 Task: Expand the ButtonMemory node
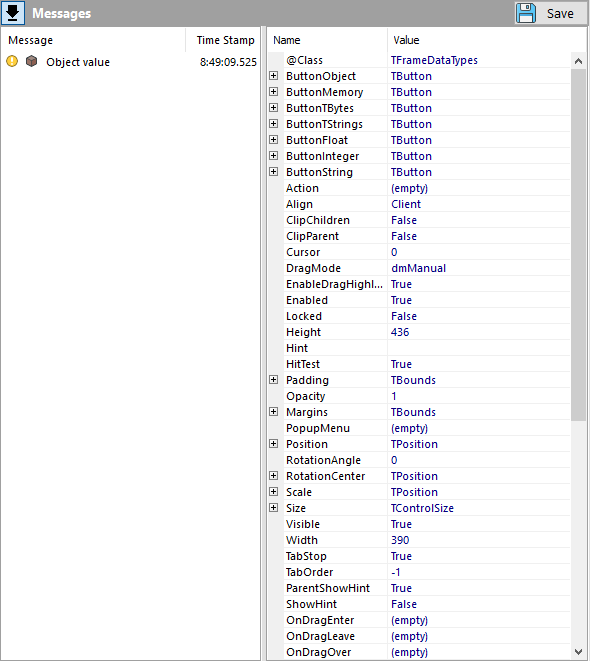click(274, 92)
